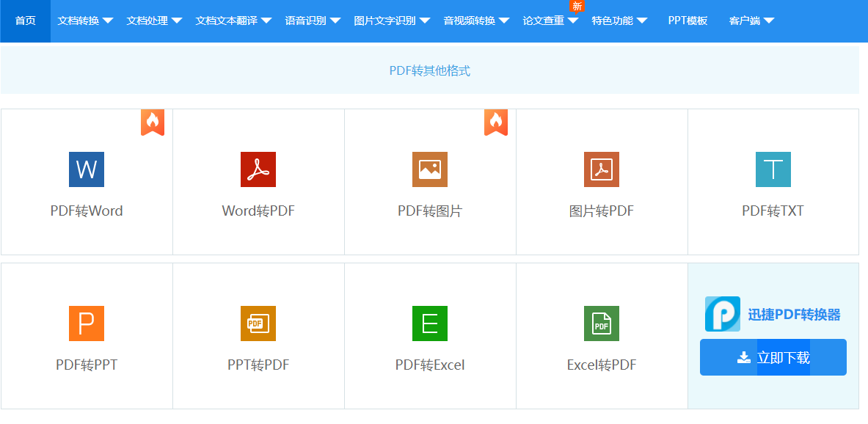
Task: Click the PDF转PPT orange icon
Action: point(86,324)
